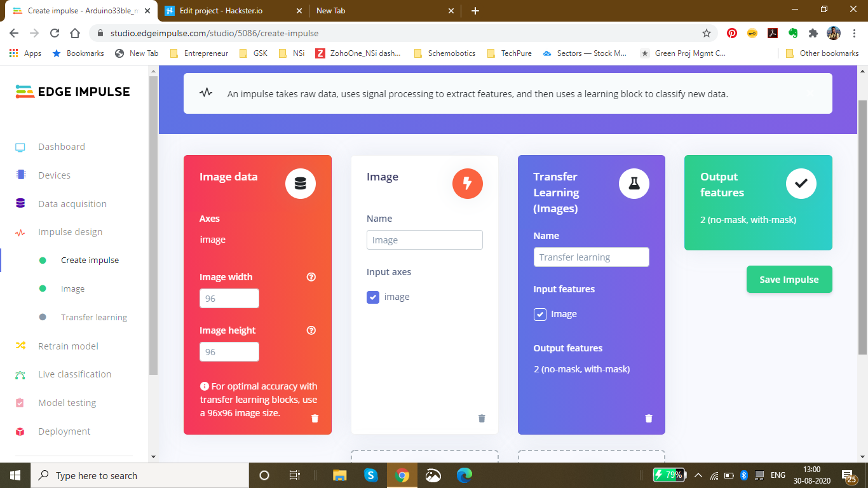Bookmark page with the star icon

706,33
